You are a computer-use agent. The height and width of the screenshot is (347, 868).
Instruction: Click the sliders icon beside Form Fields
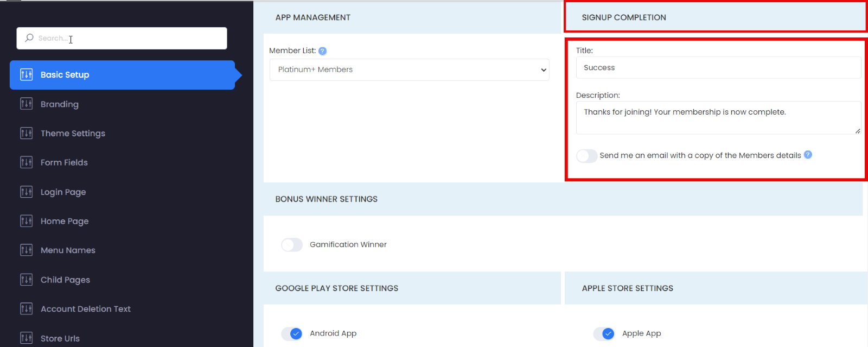(26, 162)
